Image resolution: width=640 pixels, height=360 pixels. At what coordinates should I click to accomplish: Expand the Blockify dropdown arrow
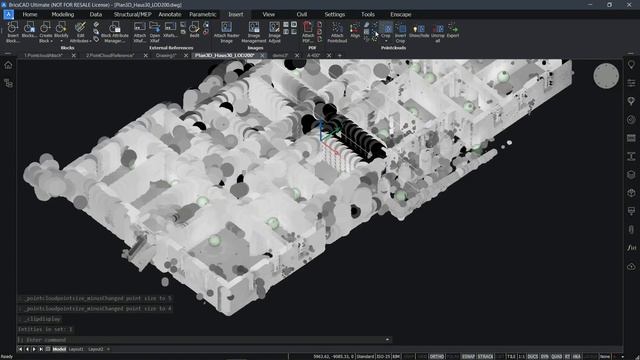coord(61,41)
